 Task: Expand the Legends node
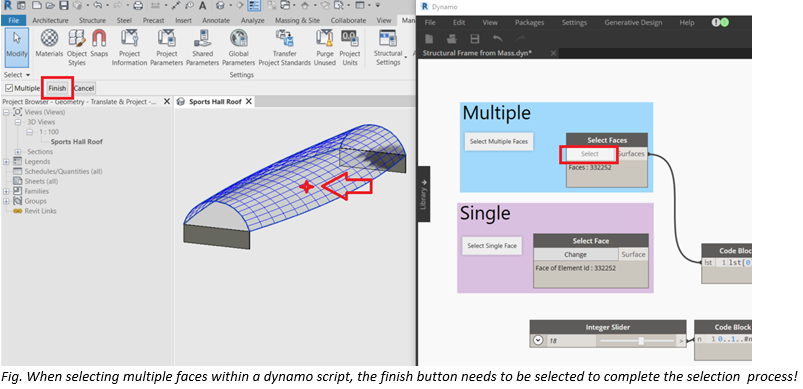click(x=6, y=162)
